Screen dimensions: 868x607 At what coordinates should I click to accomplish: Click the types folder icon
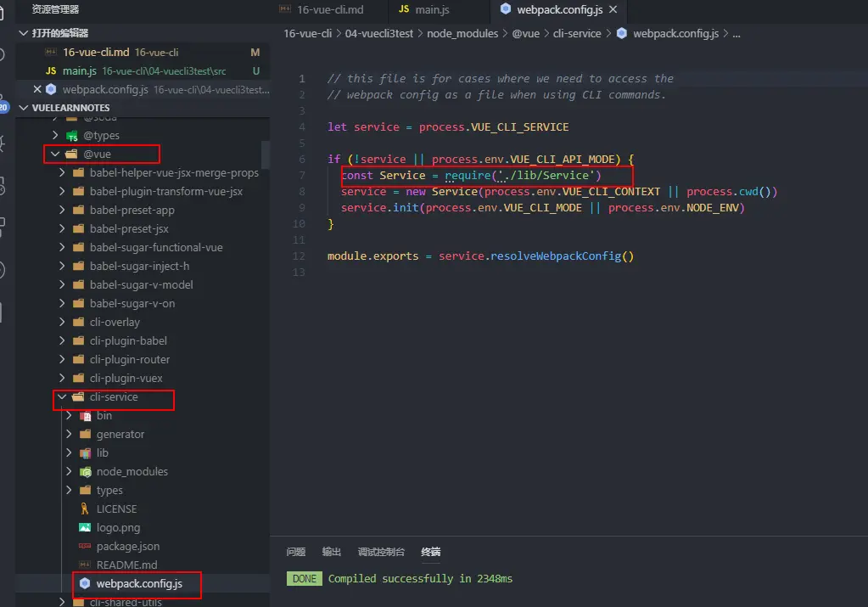85,490
